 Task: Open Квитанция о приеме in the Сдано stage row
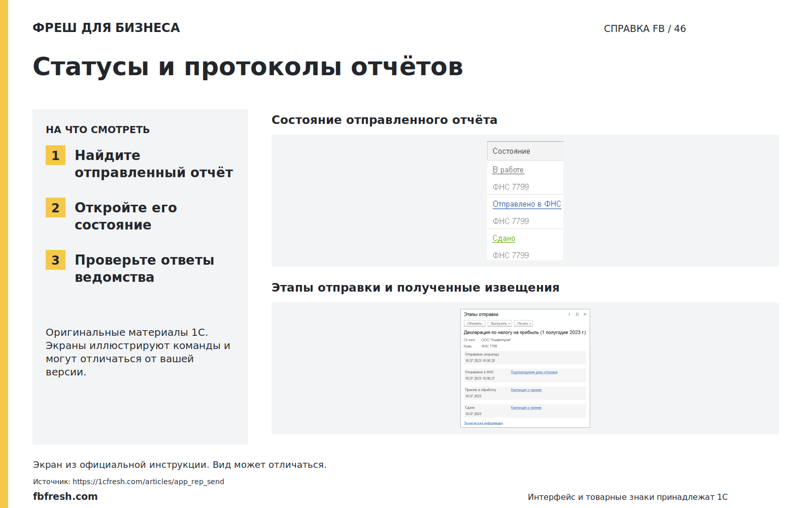(x=526, y=408)
